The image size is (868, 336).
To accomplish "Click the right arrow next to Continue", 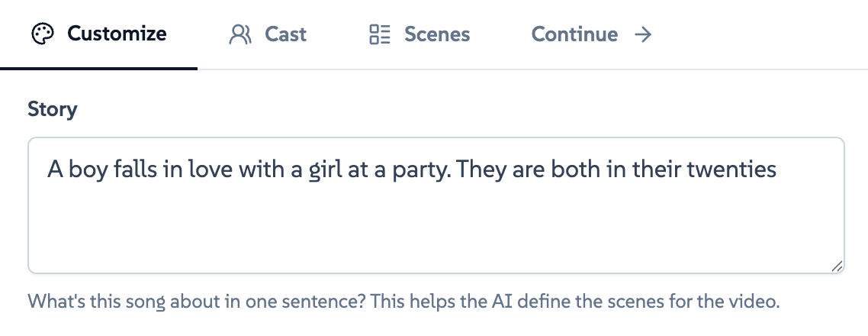I will (643, 34).
